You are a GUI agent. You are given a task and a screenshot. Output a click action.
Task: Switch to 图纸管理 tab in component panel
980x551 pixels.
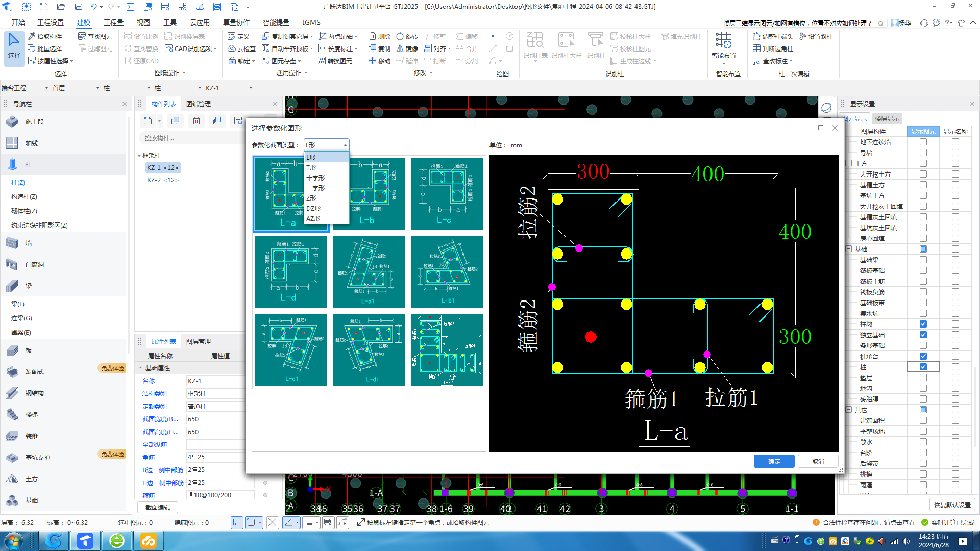click(x=198, y=104)
